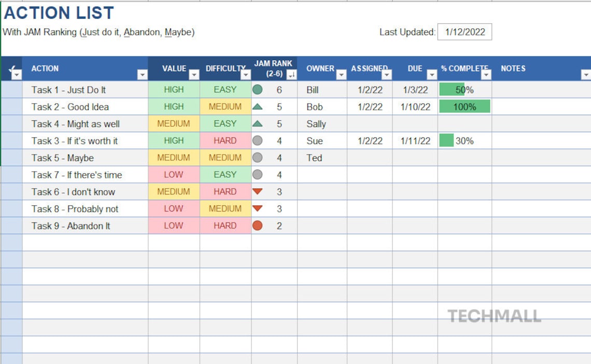Select owner cell 'Sally'

click(x=322, y=123)
